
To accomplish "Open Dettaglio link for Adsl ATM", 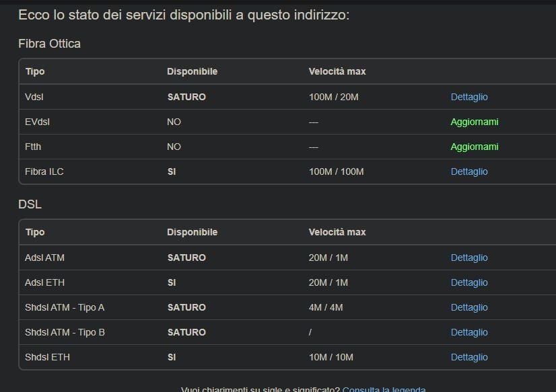I will pyautogui.click(x=469, y=258).
